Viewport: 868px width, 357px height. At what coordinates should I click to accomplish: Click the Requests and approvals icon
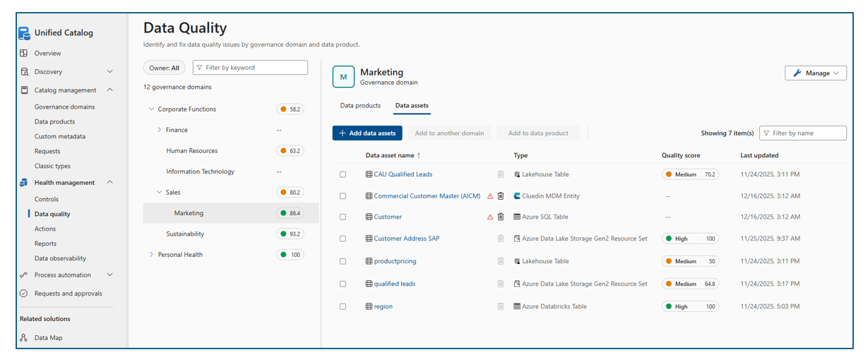[x=24, y=294]
